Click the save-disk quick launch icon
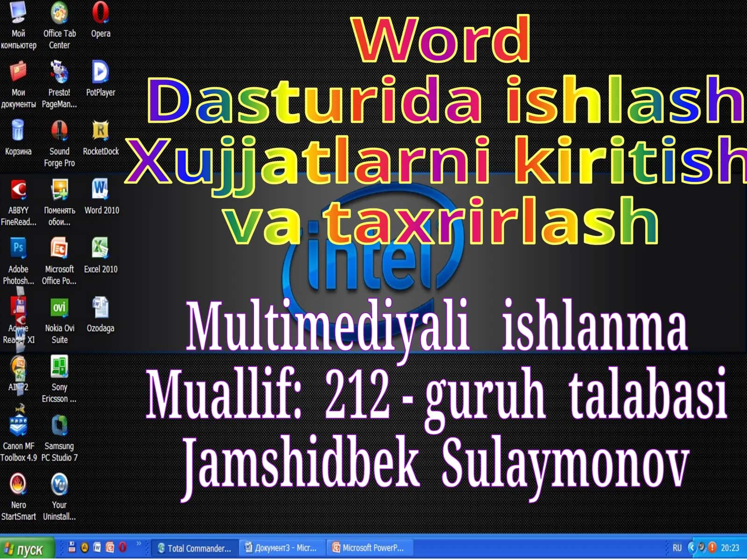 tap(72, 547)
